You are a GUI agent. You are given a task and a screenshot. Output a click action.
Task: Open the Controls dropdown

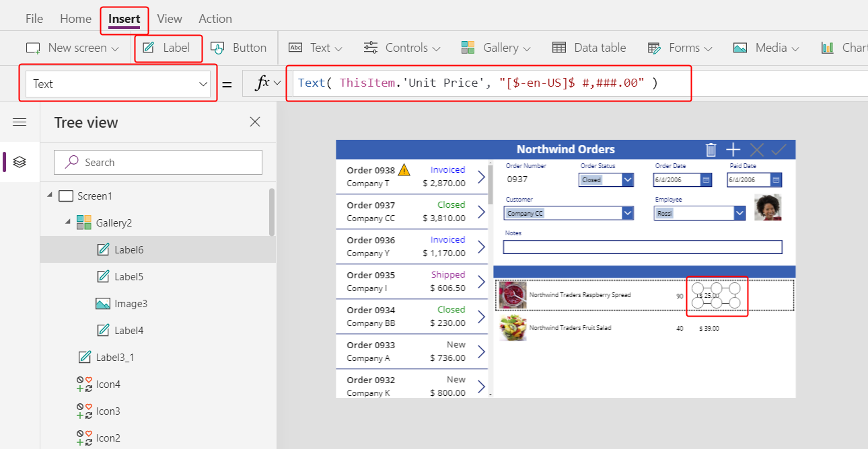(x=402, y=48)
